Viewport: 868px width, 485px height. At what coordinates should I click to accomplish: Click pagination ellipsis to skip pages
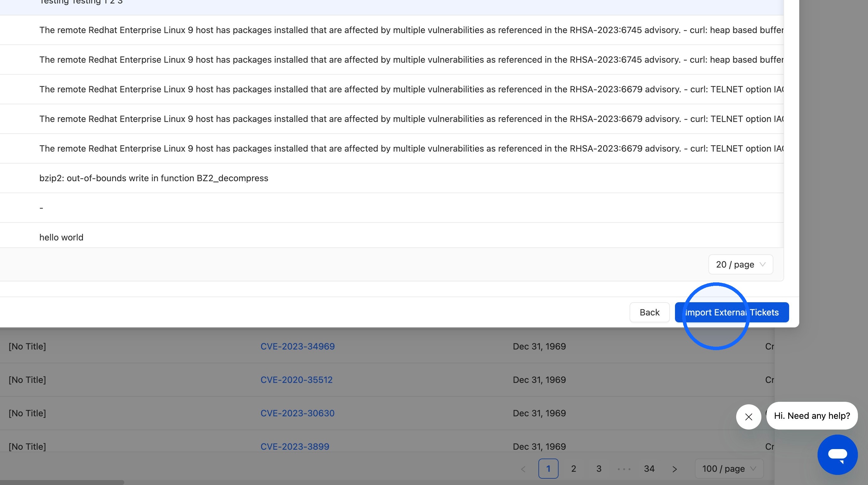624,469
